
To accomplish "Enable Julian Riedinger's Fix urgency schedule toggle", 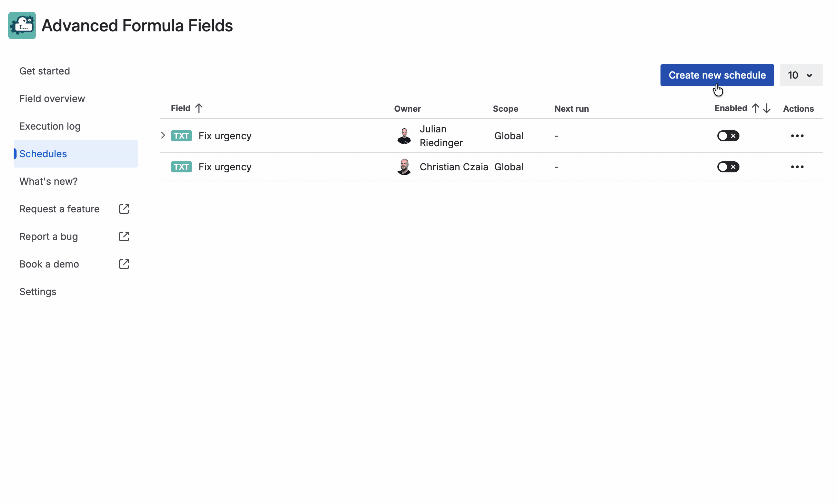I will point(728,136).
